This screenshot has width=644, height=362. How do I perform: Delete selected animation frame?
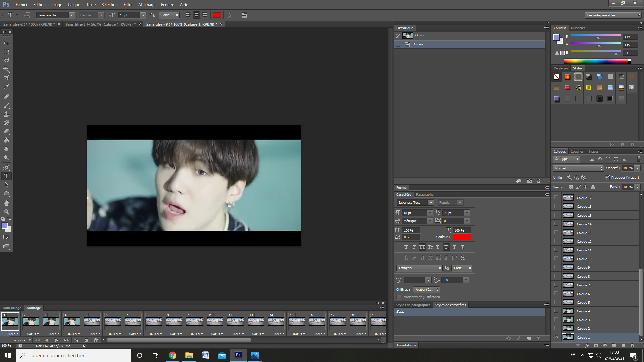coord(96,340)
